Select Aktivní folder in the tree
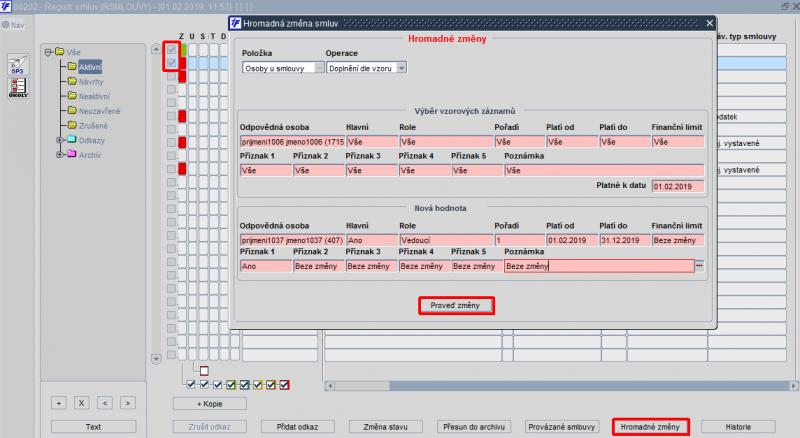800x438 pixels. coord(90,67)
